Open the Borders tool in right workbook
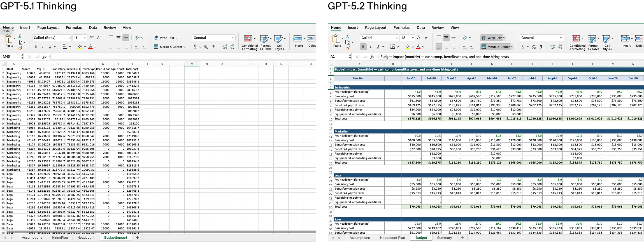 coord(392,47)
